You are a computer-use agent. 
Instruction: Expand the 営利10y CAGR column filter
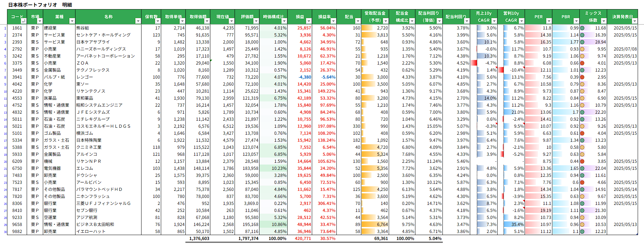click(x=521, y=21)
